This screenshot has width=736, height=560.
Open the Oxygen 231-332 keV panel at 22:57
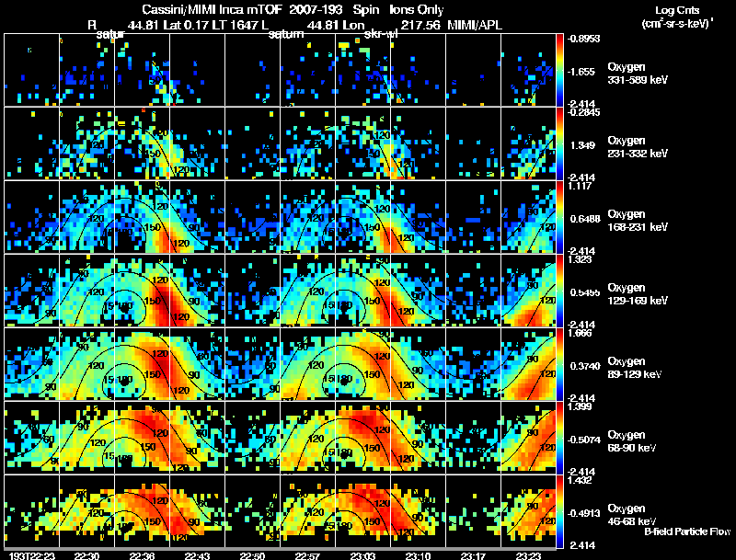pos(308,143)
